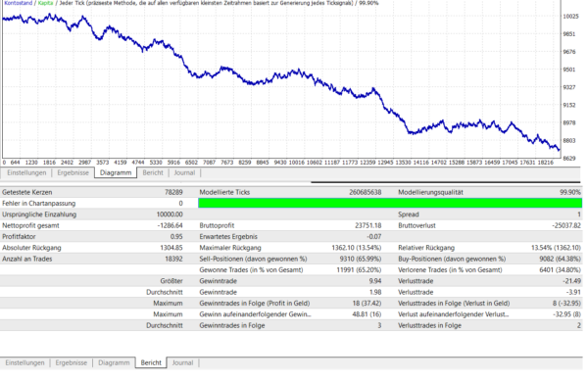Image resolution: width=588 pixels, height=381 pixels.
Task: Open the upper Journal tab
Action: [184, 172]
